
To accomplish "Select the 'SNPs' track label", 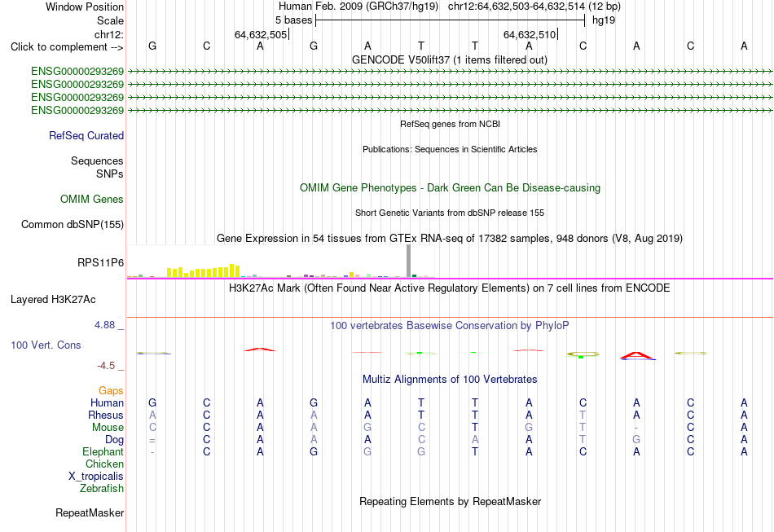I will point(110,174).
